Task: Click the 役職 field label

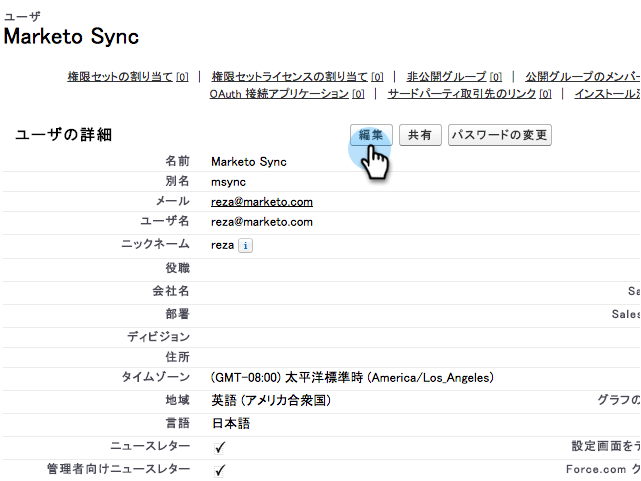Action: click(x=177, y=268)
